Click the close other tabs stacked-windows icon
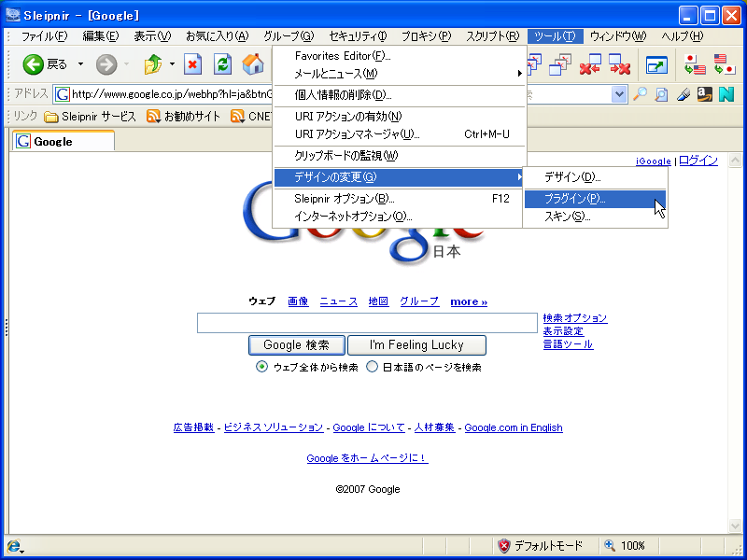Viewport: 747px width, 560px height. [x=559, y=64]
